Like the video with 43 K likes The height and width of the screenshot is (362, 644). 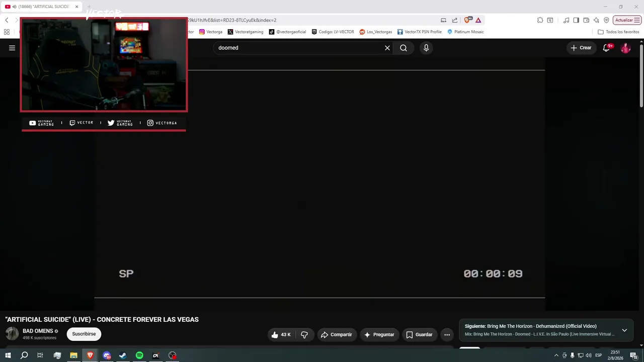pyautogui.click(x=281, y=335)
